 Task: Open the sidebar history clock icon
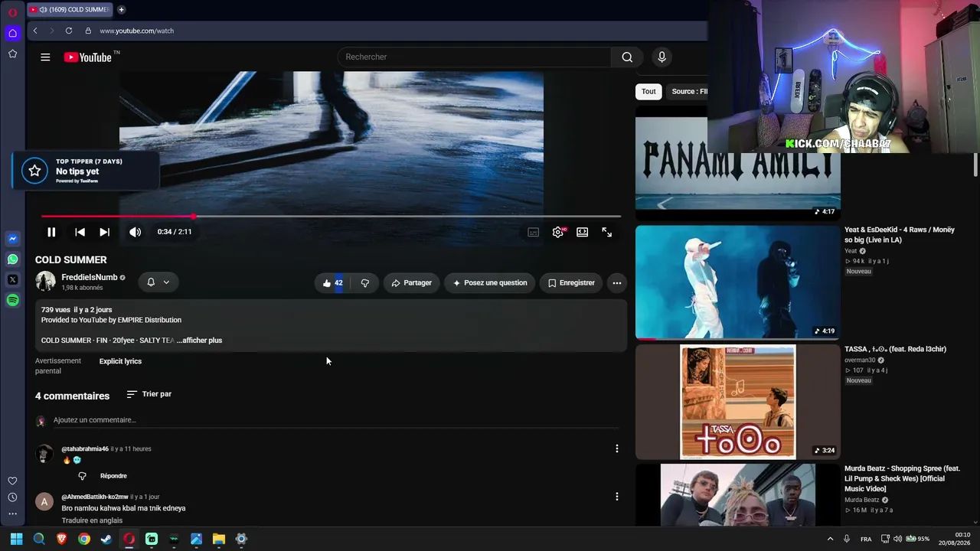coord(12,497)
